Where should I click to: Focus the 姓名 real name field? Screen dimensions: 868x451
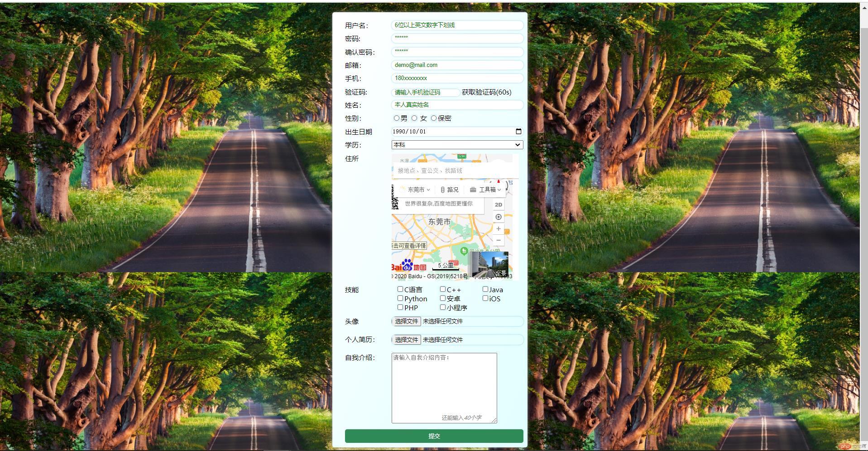(457, 105)
